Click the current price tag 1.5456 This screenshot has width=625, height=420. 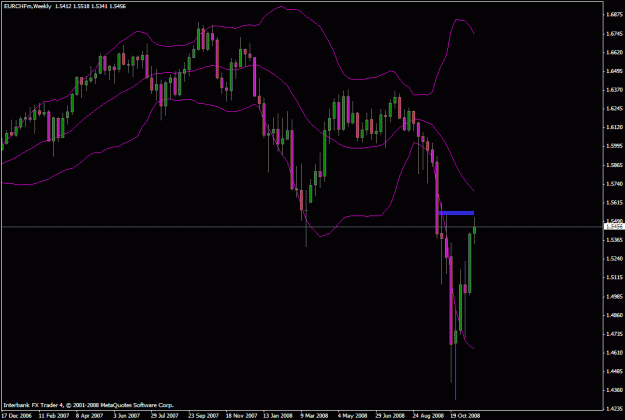(x=614, y=227)
